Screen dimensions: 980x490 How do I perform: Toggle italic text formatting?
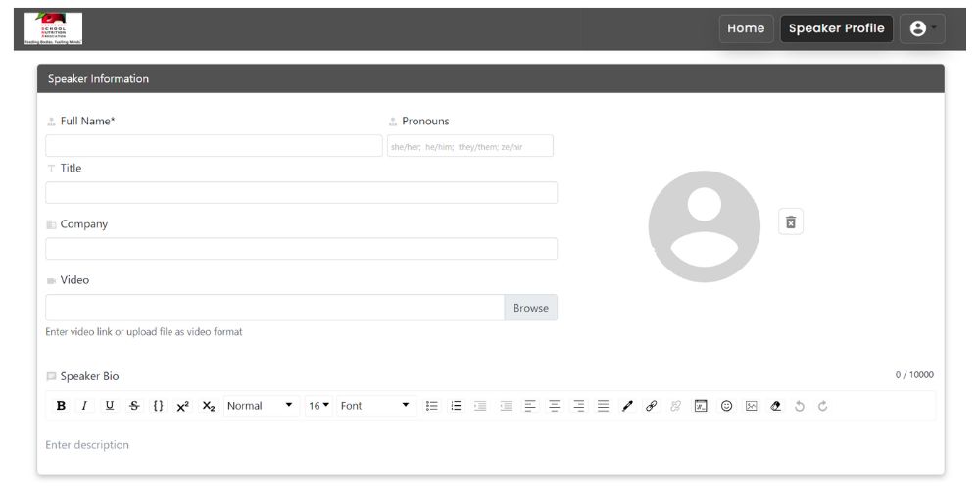tap(85, 406)
